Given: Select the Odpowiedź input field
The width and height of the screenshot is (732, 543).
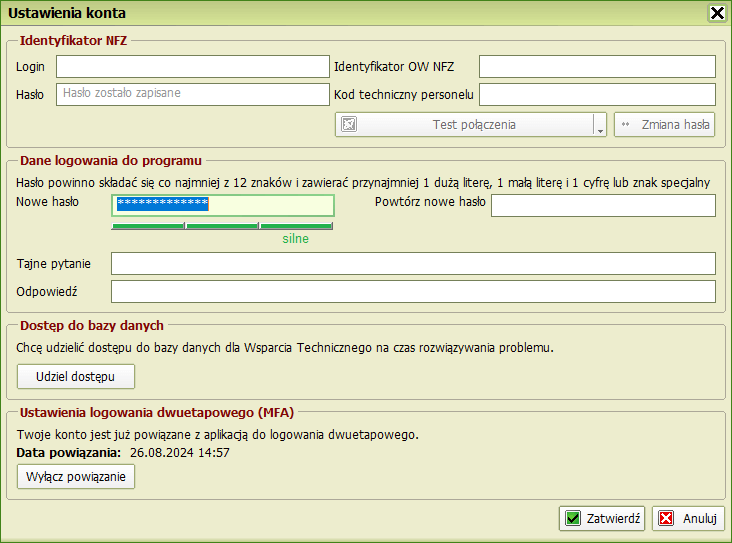Looking at the screenshot, I should click(x=413, y=291).
